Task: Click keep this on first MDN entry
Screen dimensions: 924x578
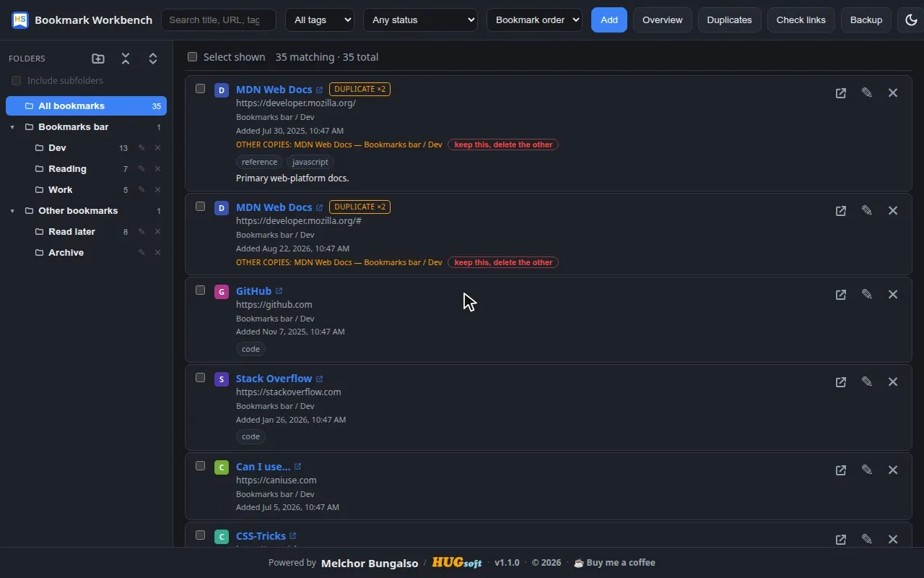Action: 503,144
